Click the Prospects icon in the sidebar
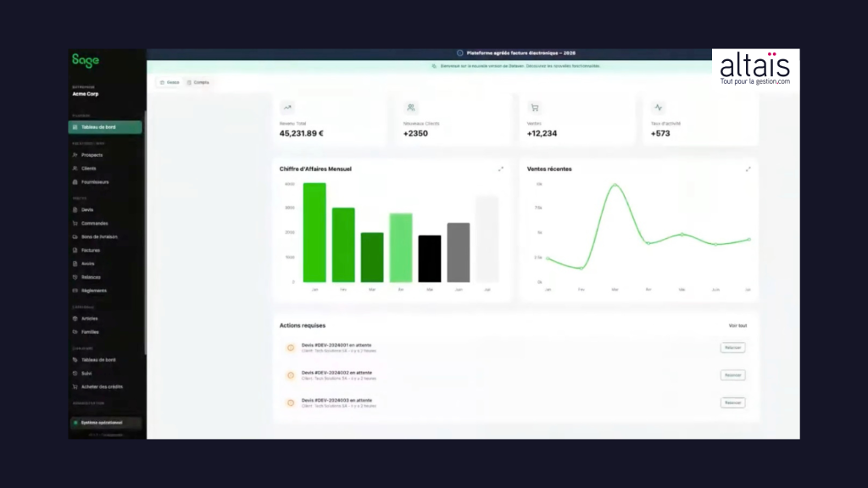Image resolution: width=868 pixels, height=488 pixels. pyautogui.click(x=75, y=155)
